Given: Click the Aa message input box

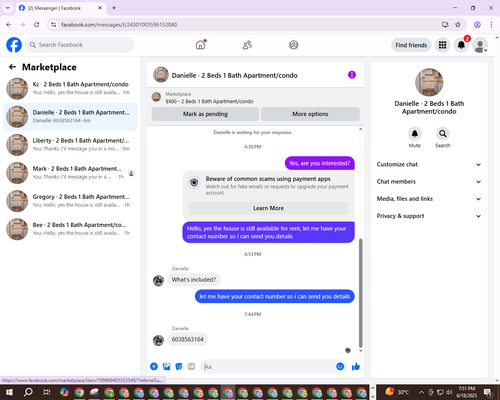Looking at the screenshot, I should tap(268, 367).
